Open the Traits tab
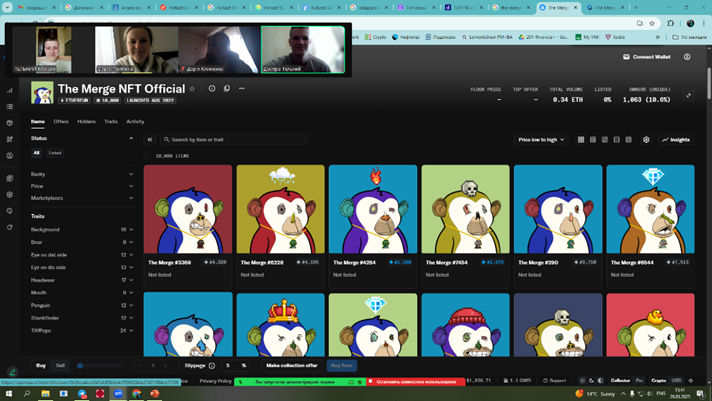This screenshot has width=712, height=401. pyautogui.click(x=111, y=121)
